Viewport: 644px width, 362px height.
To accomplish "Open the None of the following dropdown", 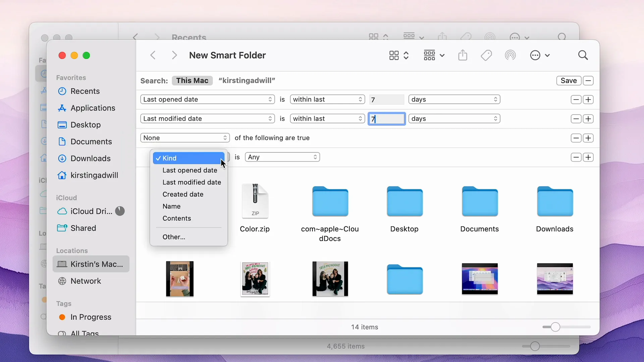I will (185, 138).
